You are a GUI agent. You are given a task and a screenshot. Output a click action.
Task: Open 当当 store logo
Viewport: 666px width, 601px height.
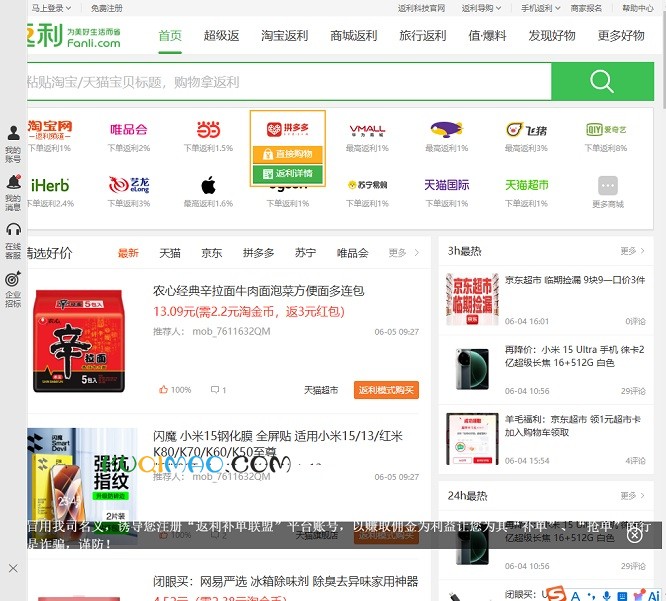(209, 129)
